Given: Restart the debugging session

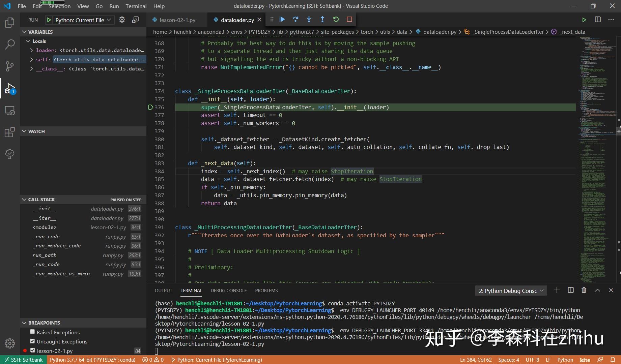Looking at the screenshot, I should tap(336, 20).
